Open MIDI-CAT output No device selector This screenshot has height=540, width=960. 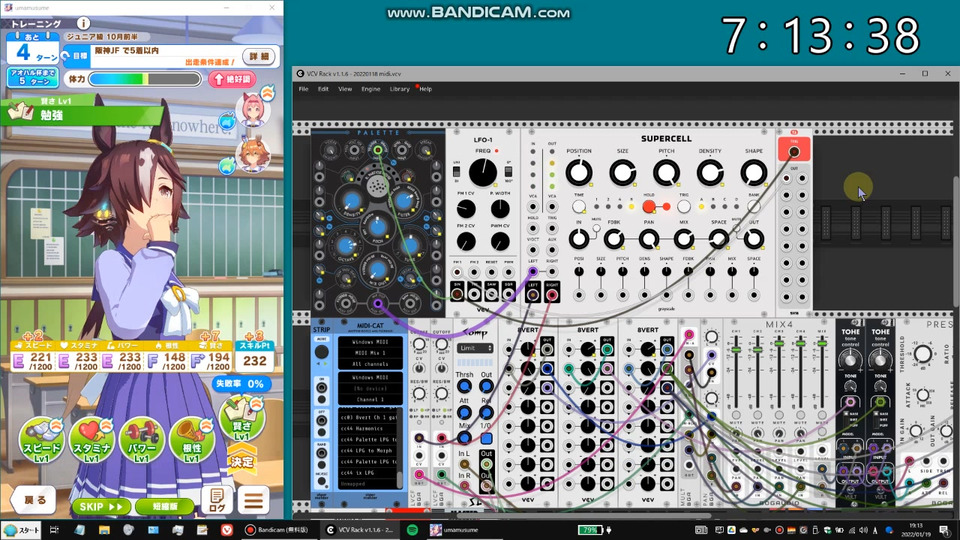tap(370, 388)
